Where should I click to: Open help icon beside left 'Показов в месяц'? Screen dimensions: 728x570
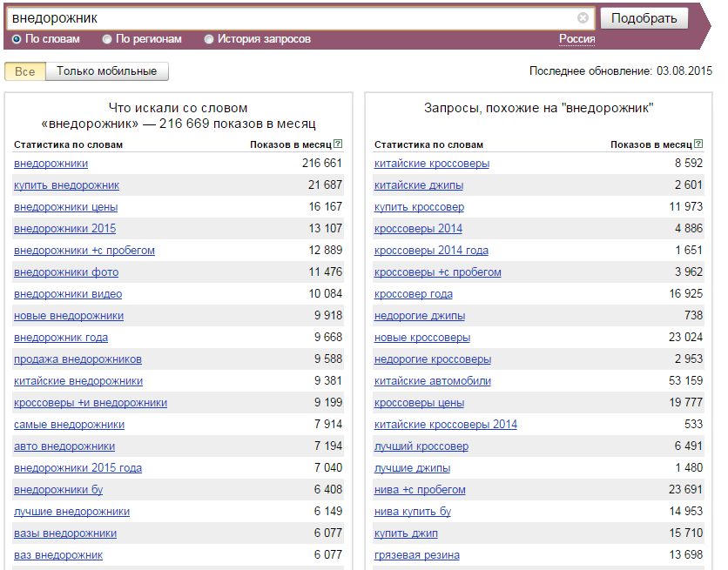[x=338, y=144]
